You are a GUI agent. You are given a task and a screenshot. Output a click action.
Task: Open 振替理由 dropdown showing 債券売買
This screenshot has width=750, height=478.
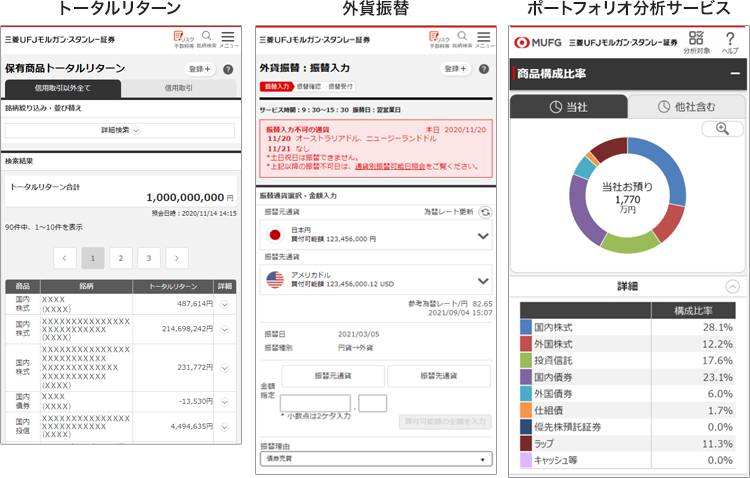click(376, 459)
